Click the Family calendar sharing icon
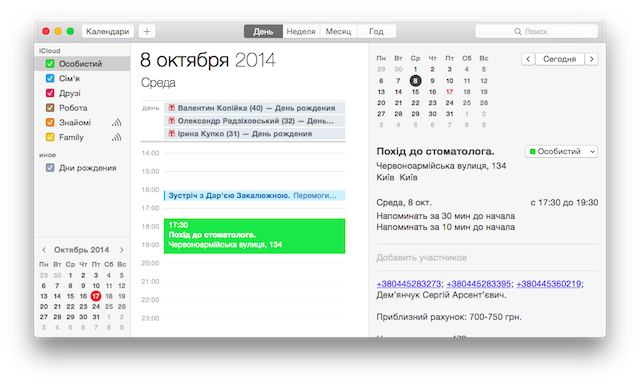Screen dimensions: 640x386 point(117,137)
